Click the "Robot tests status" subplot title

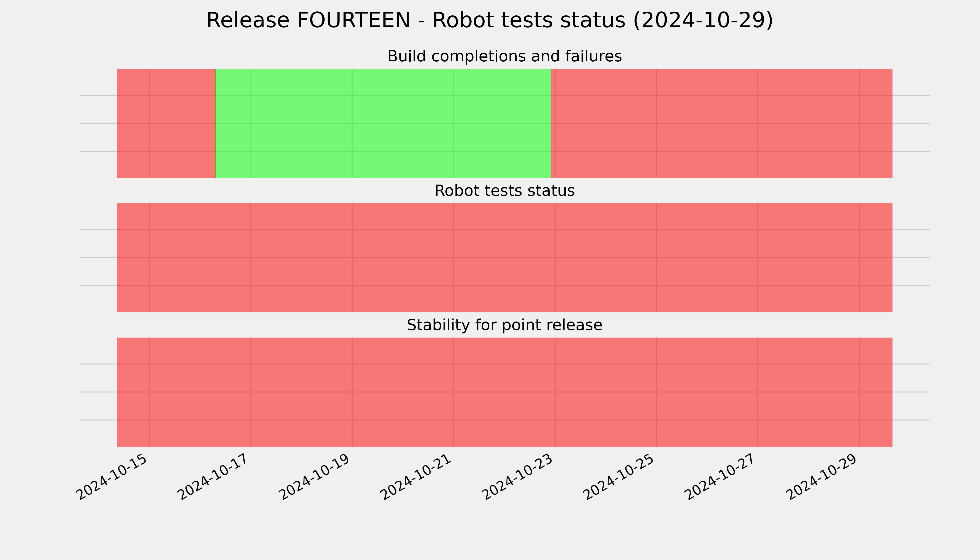click(x=504, y=191)
